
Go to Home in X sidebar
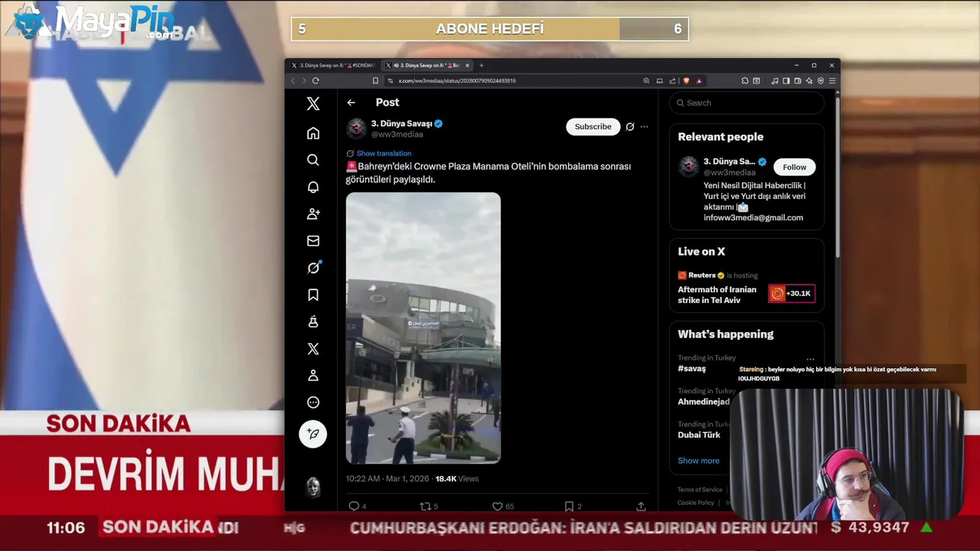[x=313, y=133]
